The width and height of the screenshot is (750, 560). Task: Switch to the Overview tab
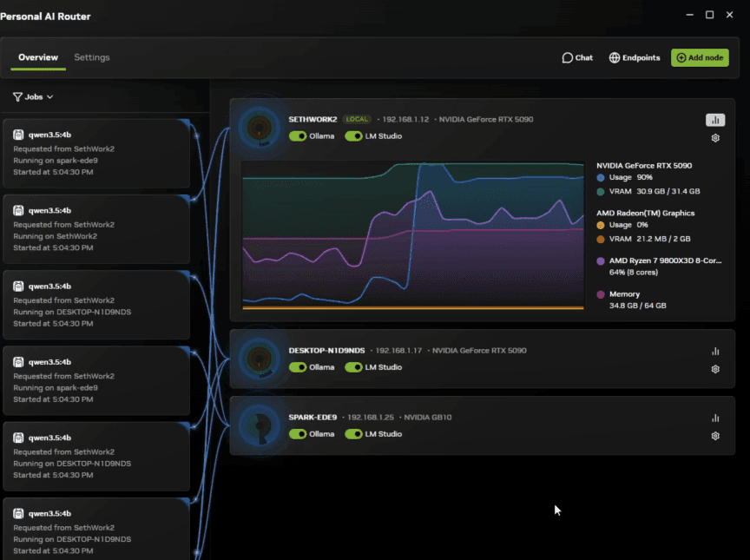point(38,57)
